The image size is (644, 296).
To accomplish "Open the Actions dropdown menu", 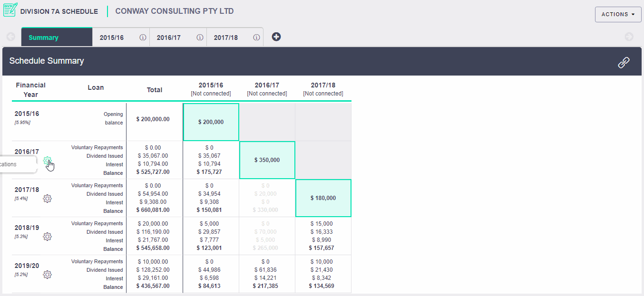I will tap(618, 14).
